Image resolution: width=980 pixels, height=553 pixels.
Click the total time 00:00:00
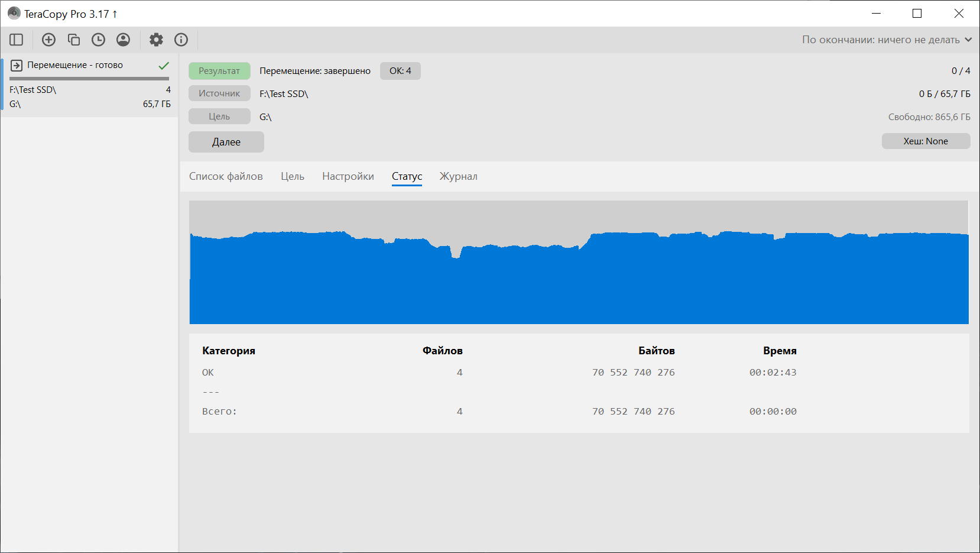[x=773, y=412]
